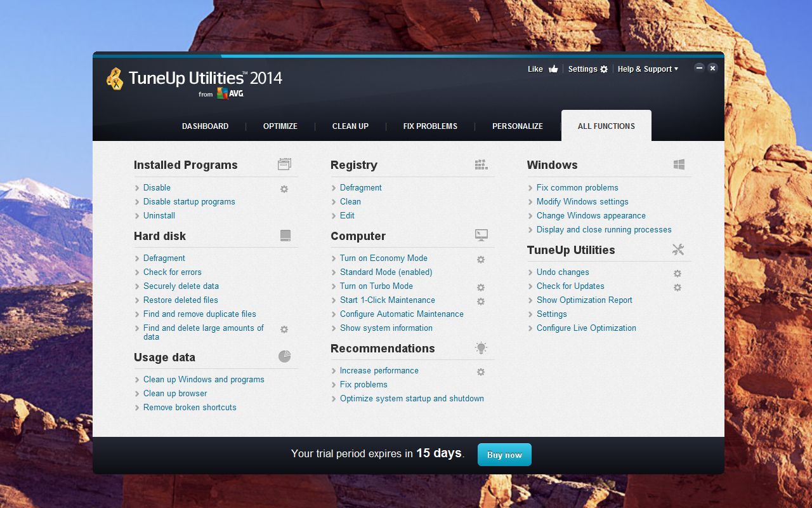This screenshot has width=812, height=508.
Task: Open Configure Live Optimization
Action: (586, 328)
